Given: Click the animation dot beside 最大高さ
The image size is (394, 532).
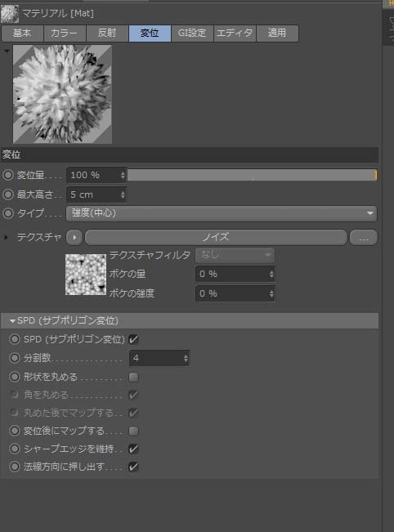Looking at the screenshot, I should pos(8,194).
